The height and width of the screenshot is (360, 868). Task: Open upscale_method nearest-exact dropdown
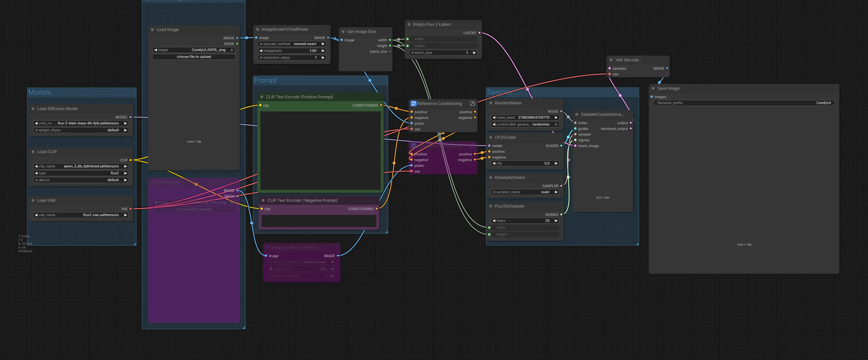[291, 44]
